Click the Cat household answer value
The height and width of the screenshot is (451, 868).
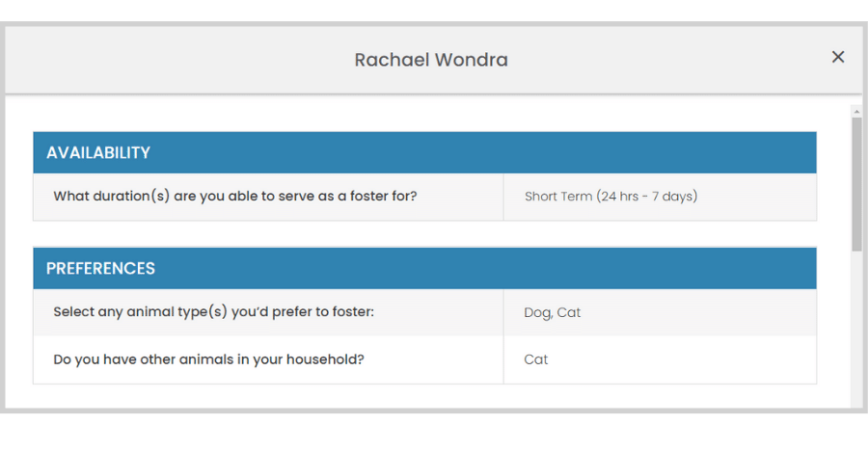click(x=536, y=359)
